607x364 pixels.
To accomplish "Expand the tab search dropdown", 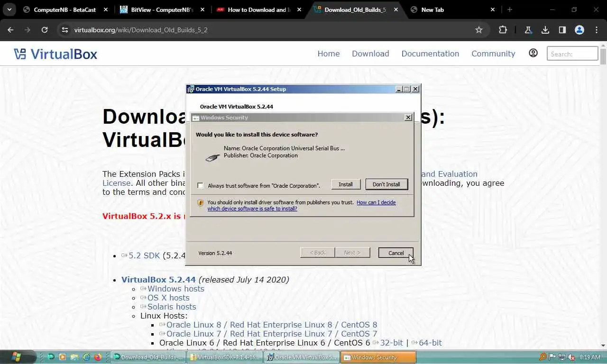I will point(9,9).
